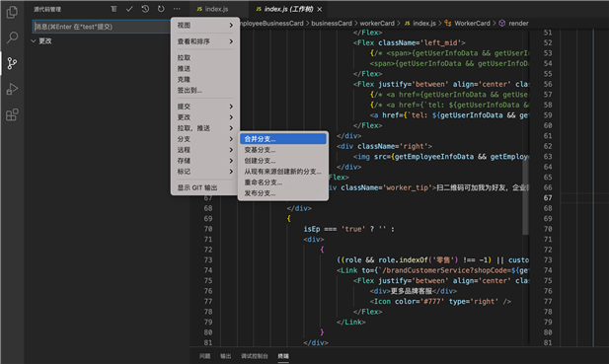Open the 问题 panel tab
609x364 pixels.
(x=204, y=356)
